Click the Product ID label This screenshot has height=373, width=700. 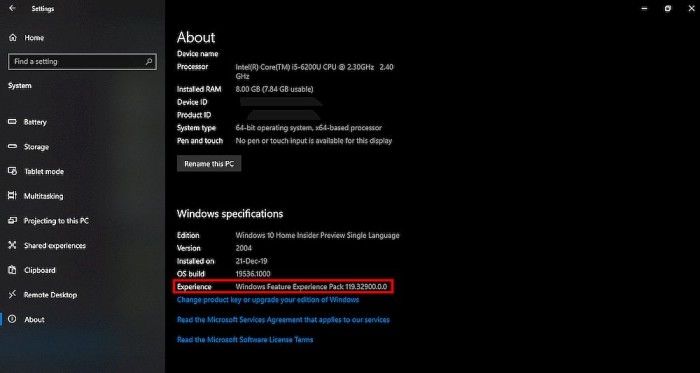click(194, 115)
